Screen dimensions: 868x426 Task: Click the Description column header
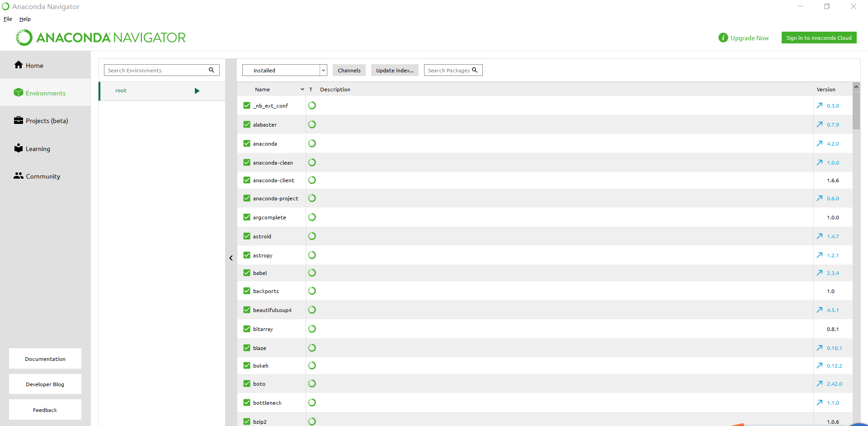click(x=335, y=90)
